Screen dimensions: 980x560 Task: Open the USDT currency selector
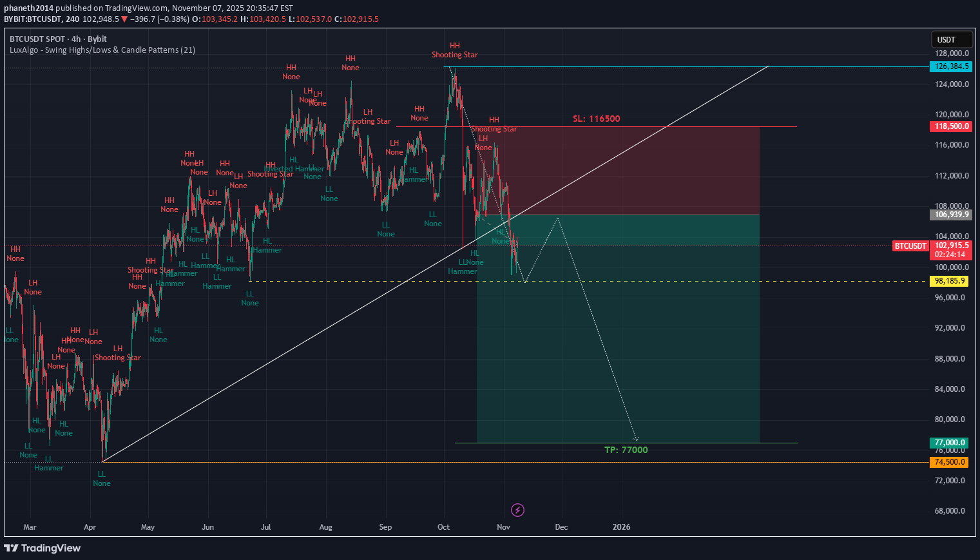click(x=951, y=40)
